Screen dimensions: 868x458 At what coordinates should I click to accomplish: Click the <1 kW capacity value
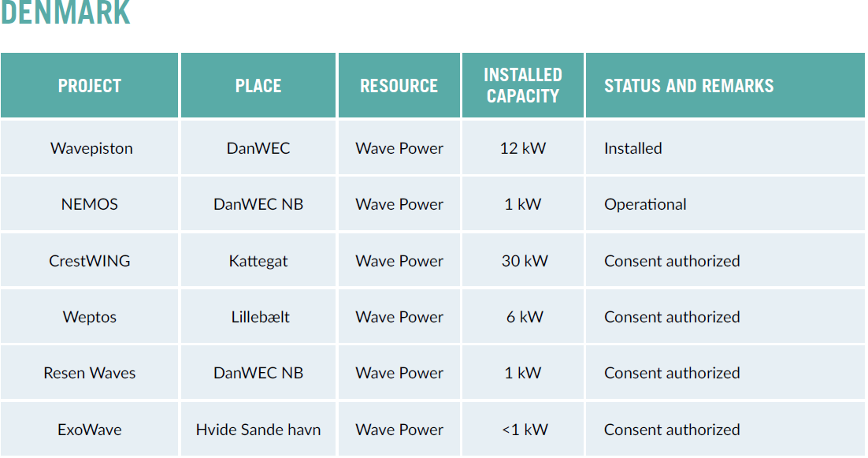(x=523, y=430)
